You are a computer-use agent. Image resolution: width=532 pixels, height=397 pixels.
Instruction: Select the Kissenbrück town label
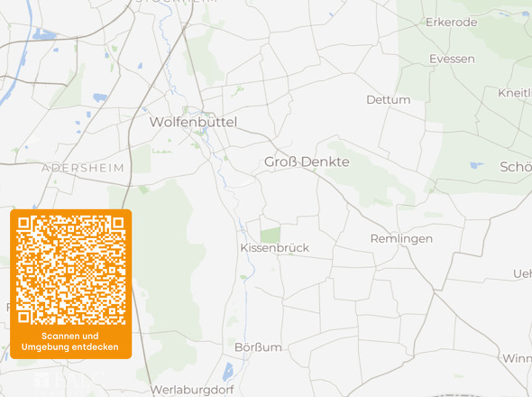pos(275,247)
